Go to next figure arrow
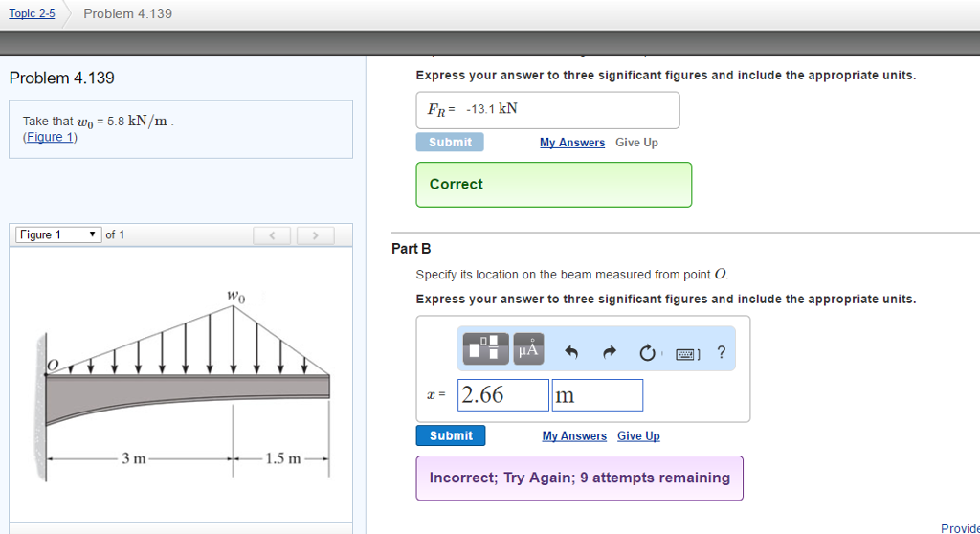 pos(315,235)
